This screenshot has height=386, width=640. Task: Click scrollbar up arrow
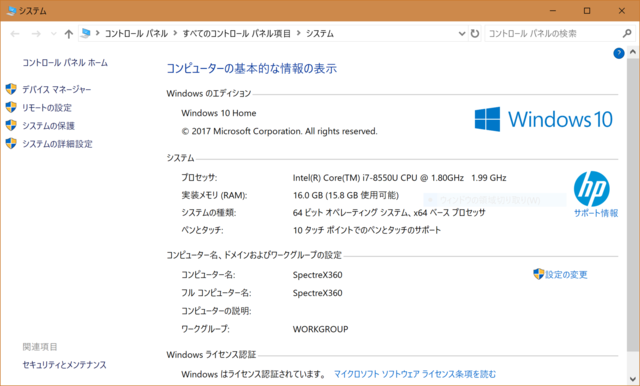633,52
